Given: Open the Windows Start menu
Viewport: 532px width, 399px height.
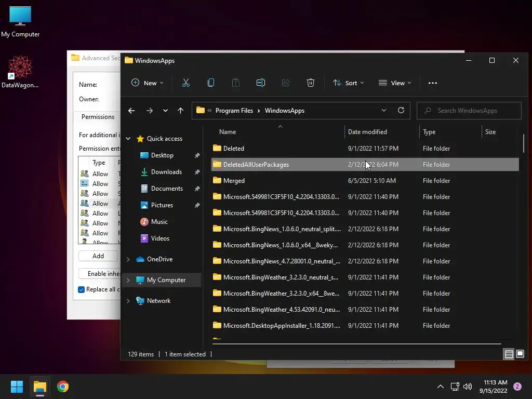Looking at the screenshot, I should coord(17,387).
